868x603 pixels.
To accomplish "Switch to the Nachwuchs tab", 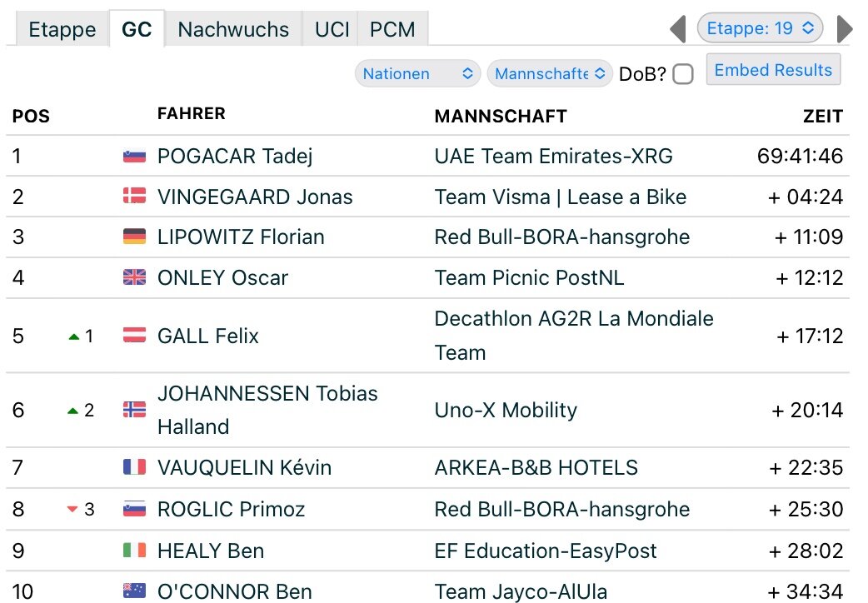I will [233, 29].
